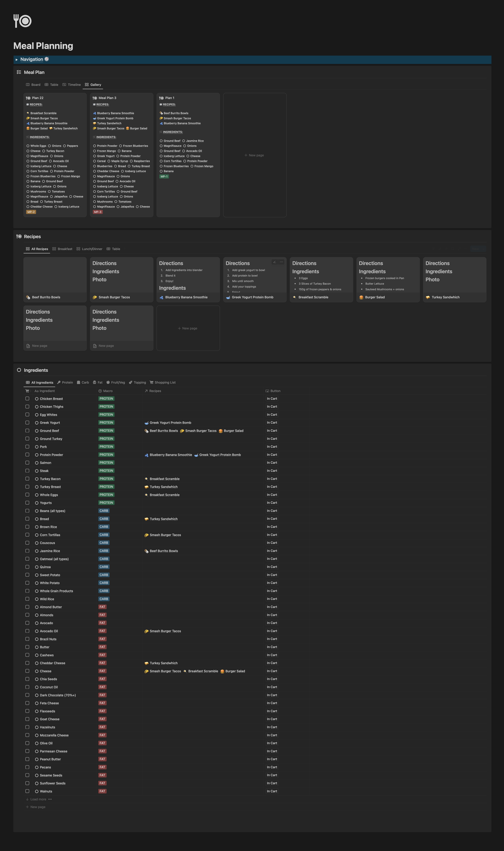The width and height of the screenshot is (504, 851).
Task: Open the Burger Salad recipe card
Action: [387, 279]
